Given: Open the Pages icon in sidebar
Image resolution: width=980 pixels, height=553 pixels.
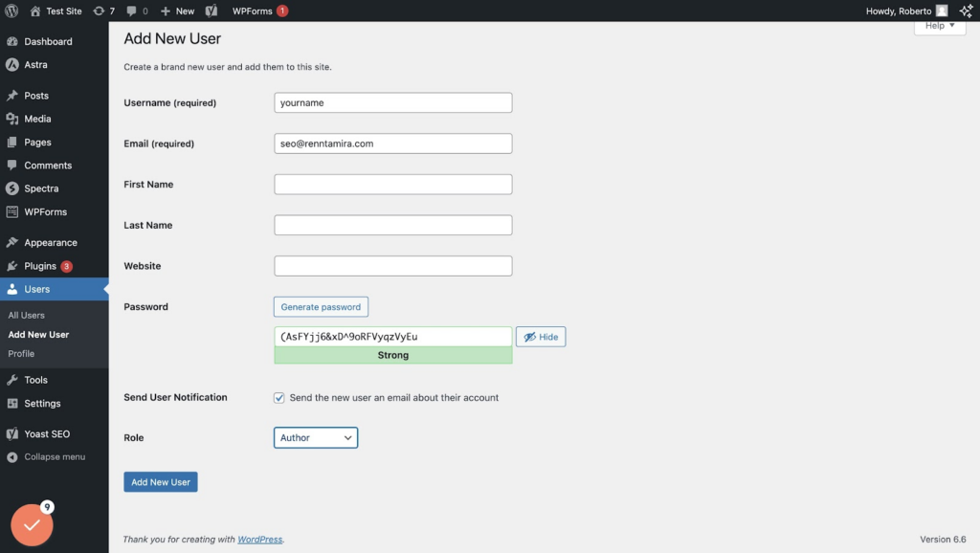Looking at the screenshot, I should pyautogui.click(x=11, y=143).
